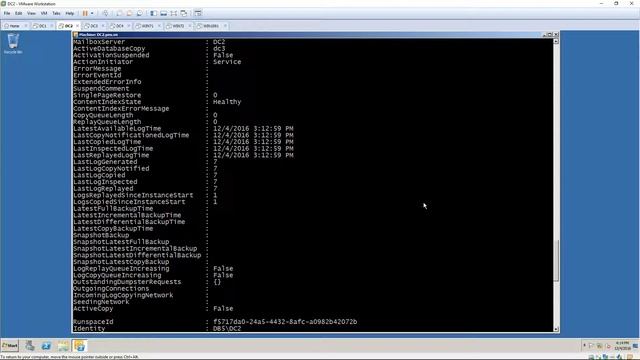Select the active DC2 tab
This screenshot has width=640, height=360.
coord(68,26)
